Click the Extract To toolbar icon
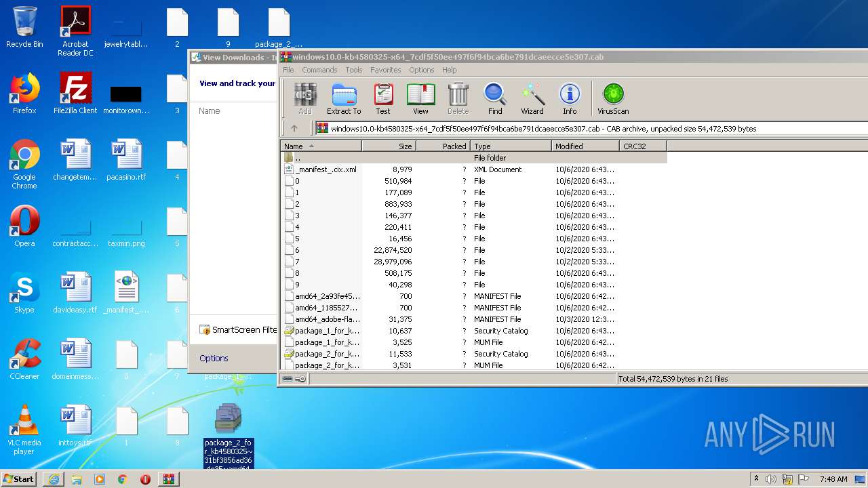Viewport: 868px width, 488px height. [x=344, y=99]
